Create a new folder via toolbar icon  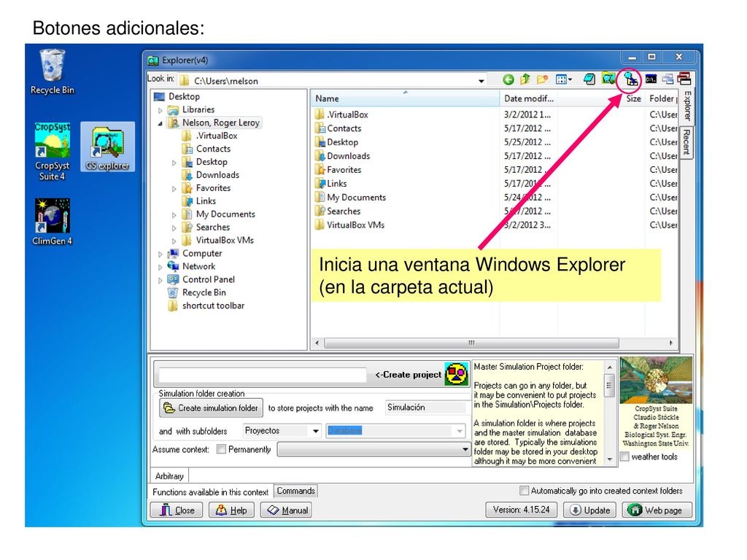point(542,79)
